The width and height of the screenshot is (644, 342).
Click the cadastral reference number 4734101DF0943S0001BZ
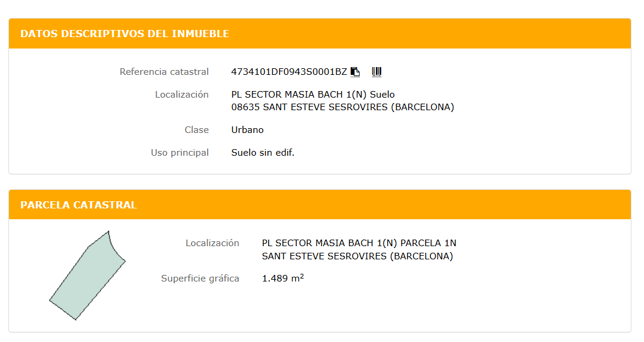click(x=289, y=72)
